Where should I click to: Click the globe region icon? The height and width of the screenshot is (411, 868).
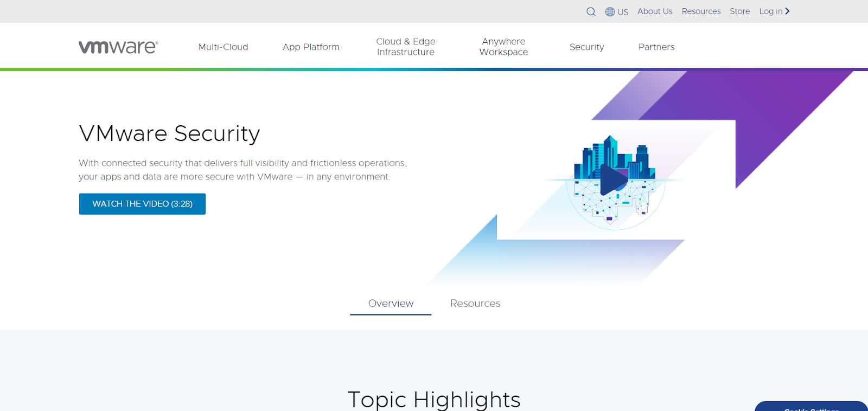click(x=610, y=11)
